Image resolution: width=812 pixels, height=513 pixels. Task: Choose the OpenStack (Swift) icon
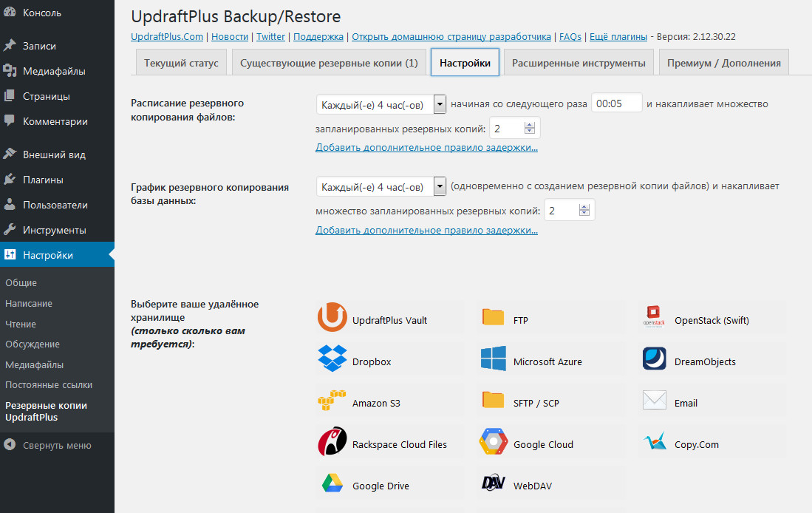point(655,318)
